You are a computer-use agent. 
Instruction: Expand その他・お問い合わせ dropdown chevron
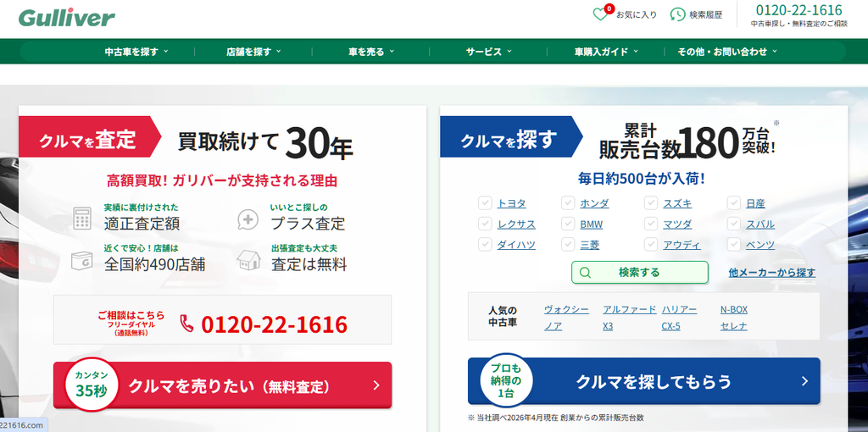pos(775,52)
